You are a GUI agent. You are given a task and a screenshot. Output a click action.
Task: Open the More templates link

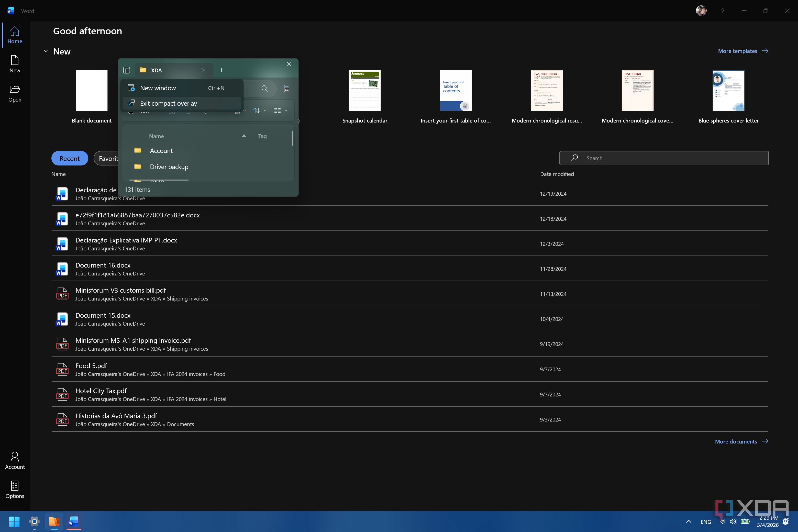click(x=743, y=51)
